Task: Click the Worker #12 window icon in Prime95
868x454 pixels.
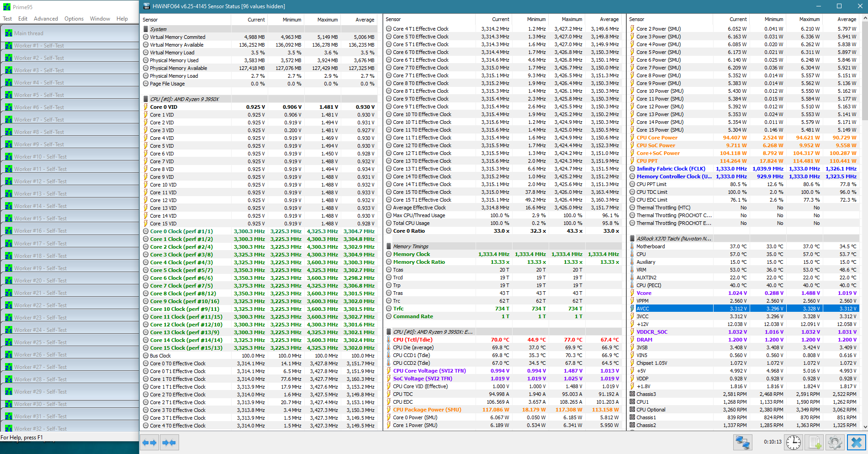Action: coord(9,182)
